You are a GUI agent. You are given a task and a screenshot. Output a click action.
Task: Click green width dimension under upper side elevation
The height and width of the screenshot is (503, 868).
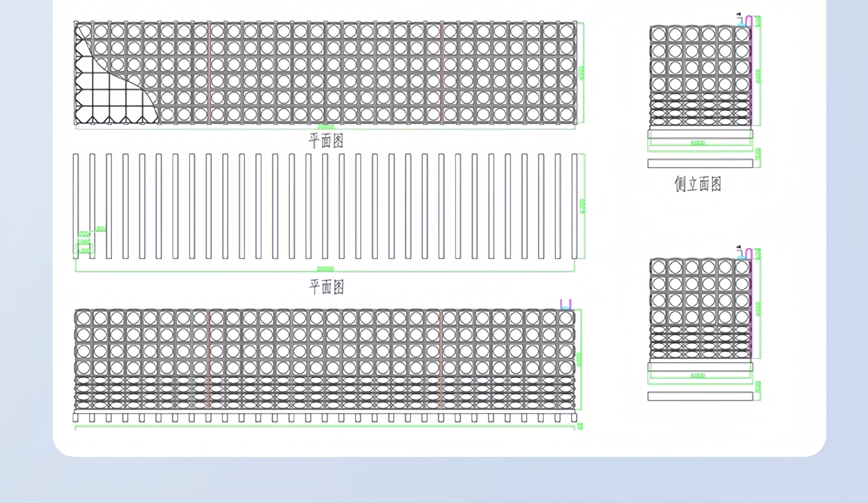tap(698, 143)
